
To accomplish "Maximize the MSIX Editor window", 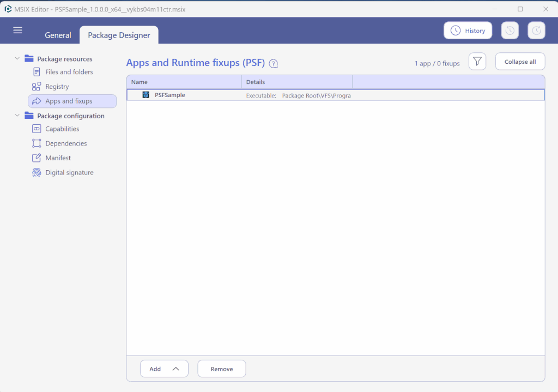I will (520, 9).
